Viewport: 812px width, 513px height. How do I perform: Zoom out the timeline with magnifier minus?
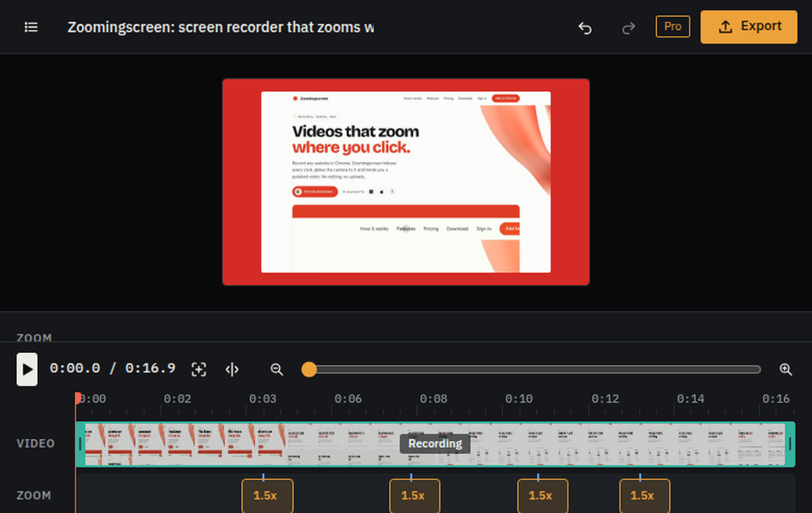point(277,369)
